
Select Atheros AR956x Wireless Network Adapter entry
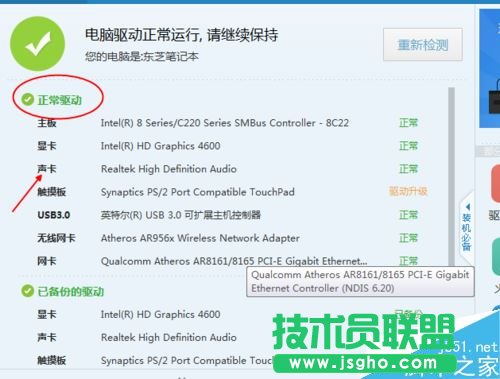(200, 238)
